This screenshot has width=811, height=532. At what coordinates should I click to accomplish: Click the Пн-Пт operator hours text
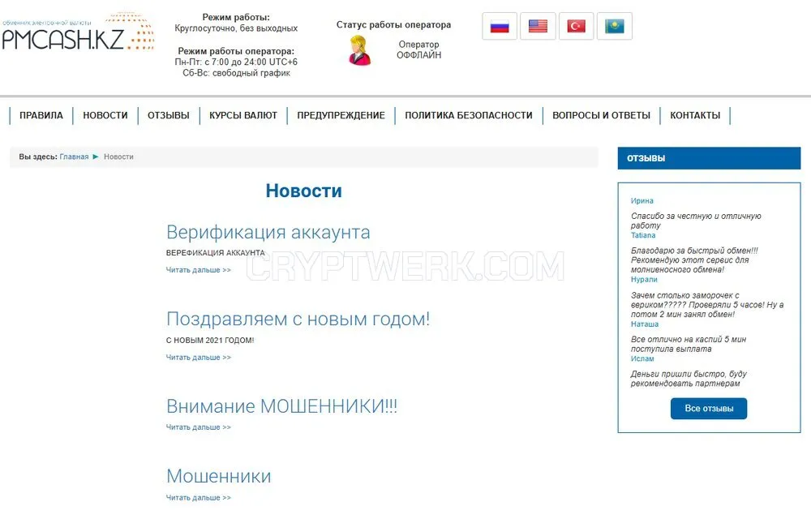click(x=236, y=62)
